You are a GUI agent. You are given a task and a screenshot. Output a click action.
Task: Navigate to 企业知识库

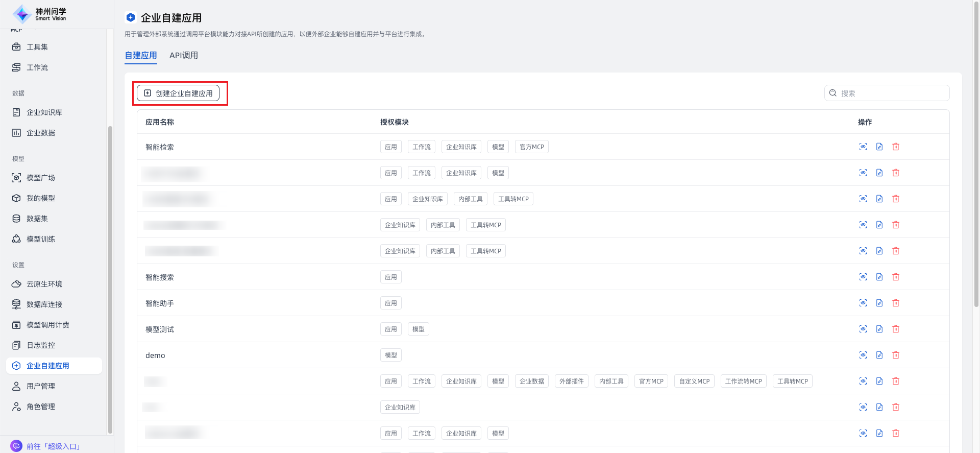44,112
